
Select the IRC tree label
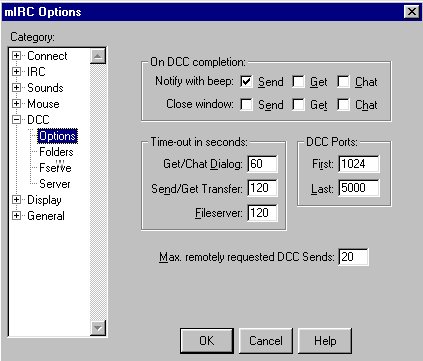[36, 72]
